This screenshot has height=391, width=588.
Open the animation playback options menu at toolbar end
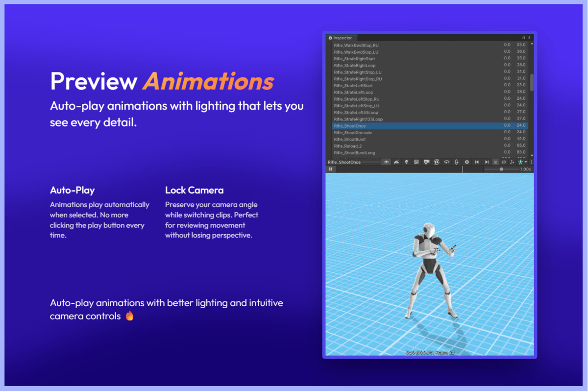click(x=531, y=162)
